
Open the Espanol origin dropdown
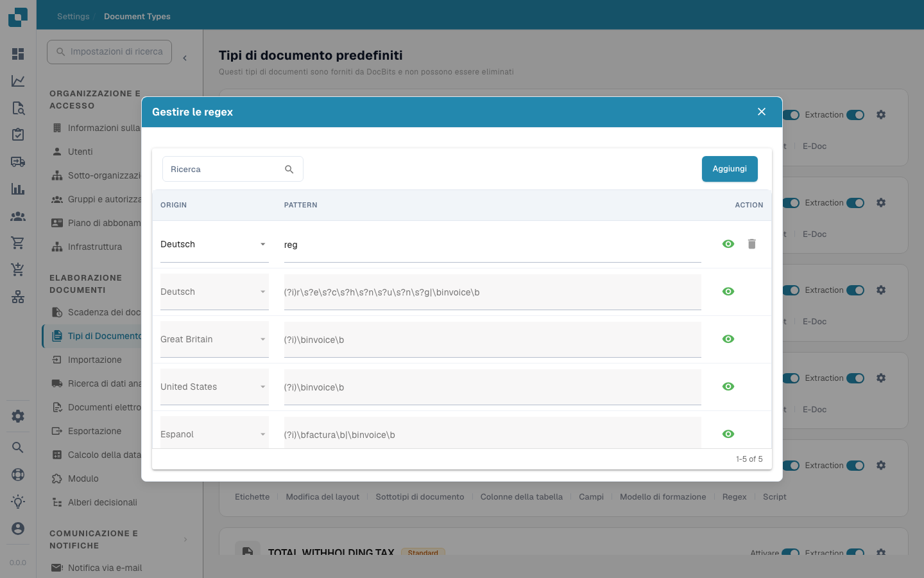pyautogui.click(x=214, y=433)
